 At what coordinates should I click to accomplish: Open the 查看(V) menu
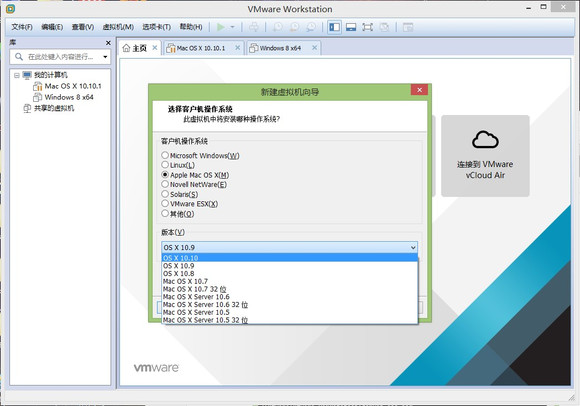pyautogui.click(x=82, y=27)
